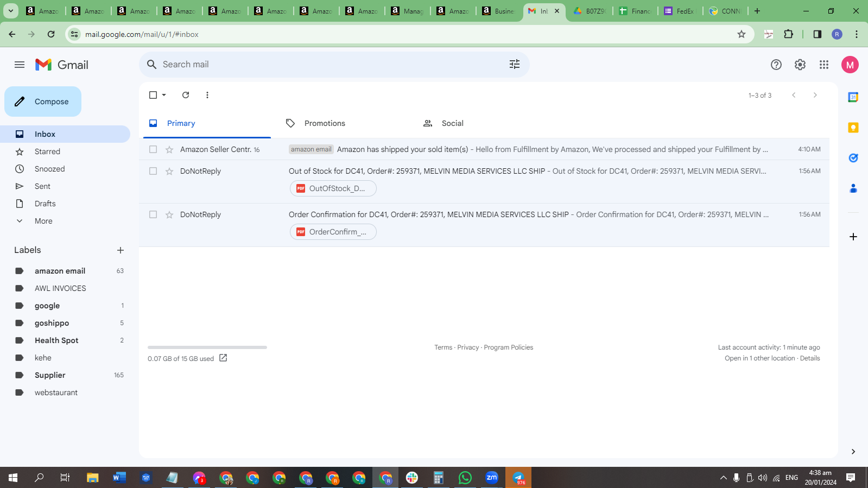Open Google Calendar side panel

(x=853, y=97)
